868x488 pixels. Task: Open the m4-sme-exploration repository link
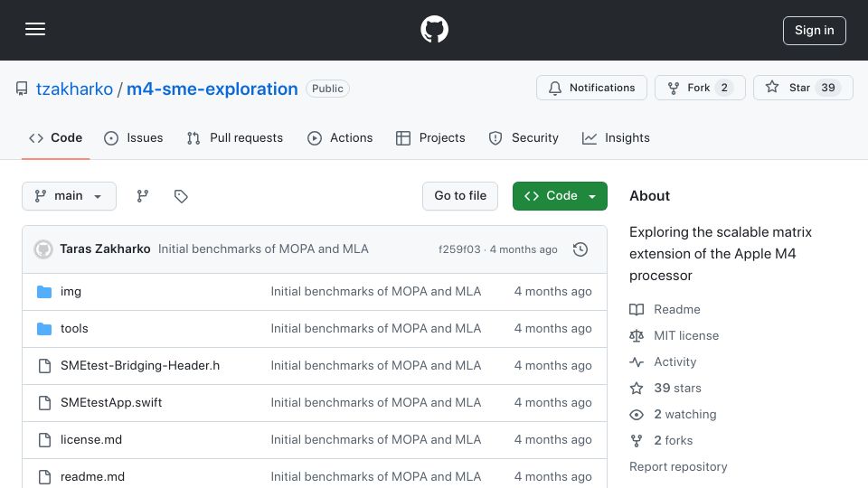[212, 89]
